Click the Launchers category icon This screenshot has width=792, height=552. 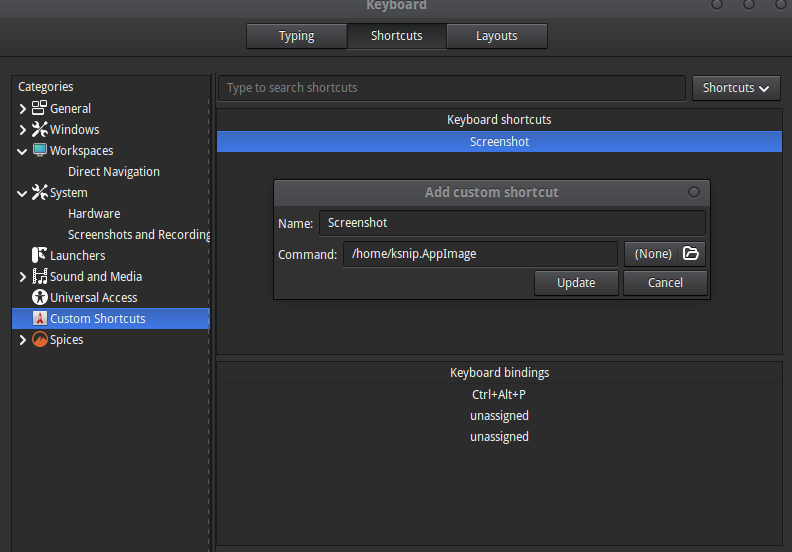[x=40, y=255]
